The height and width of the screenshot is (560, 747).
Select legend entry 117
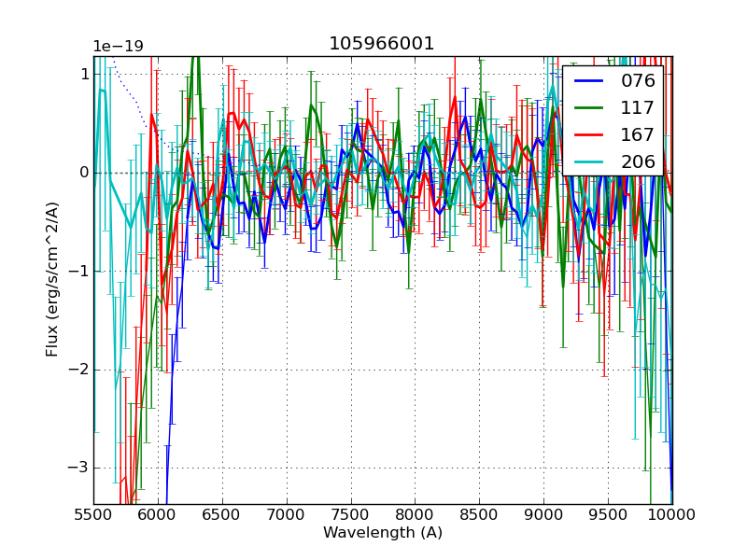point(638,107)
